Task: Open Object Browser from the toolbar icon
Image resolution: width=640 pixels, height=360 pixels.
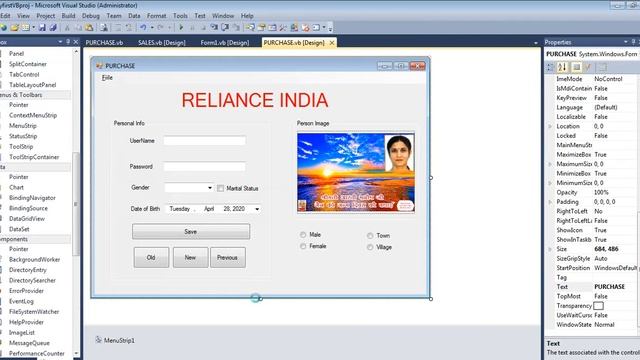Action: click(x=272, y=28)
